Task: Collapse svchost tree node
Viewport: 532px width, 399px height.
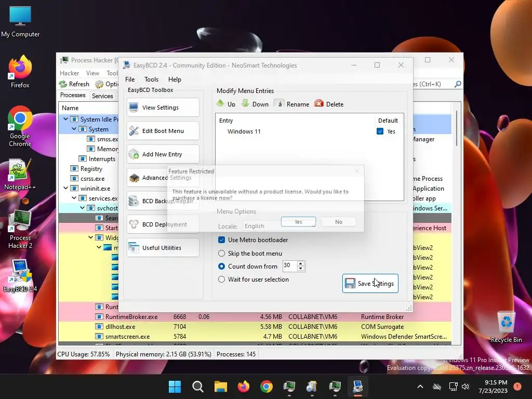Action: pos(83,208)
